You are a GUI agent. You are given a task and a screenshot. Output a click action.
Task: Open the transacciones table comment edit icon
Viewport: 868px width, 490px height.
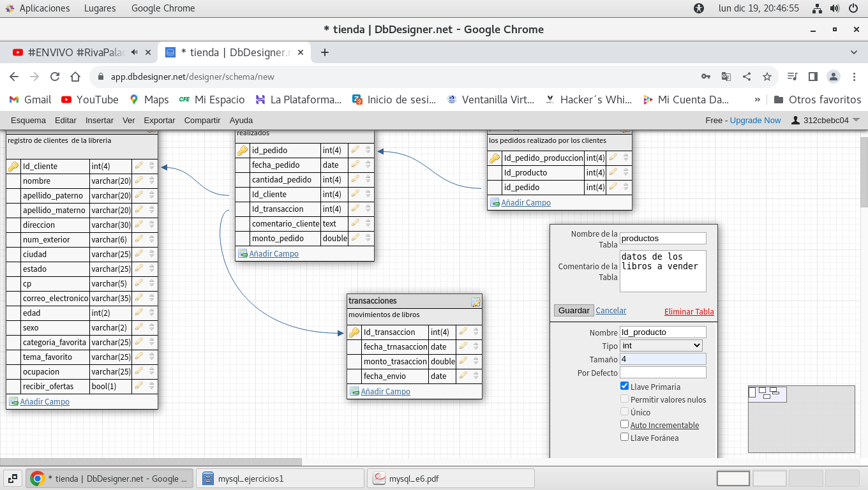pyautogui.click(x=475, y=302)
